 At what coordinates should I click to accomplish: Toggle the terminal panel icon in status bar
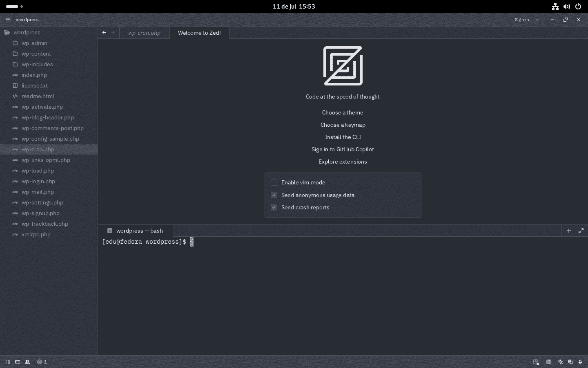tap(548, 362)
